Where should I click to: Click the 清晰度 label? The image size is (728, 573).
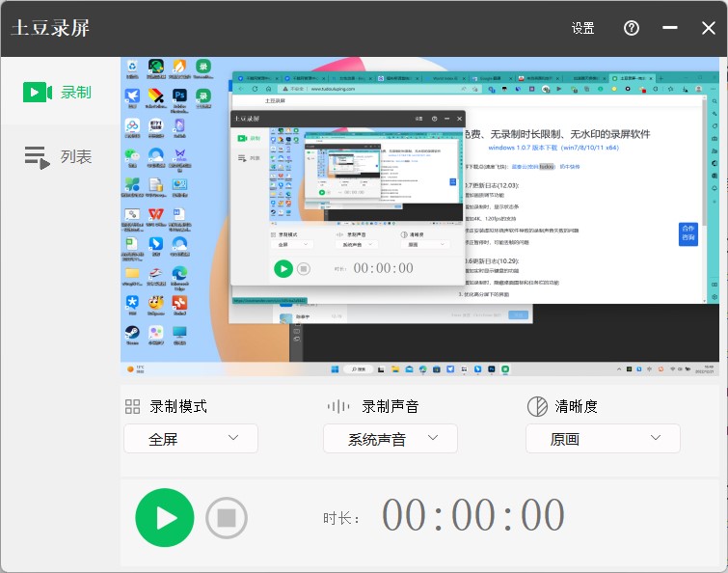coord(577,406)
